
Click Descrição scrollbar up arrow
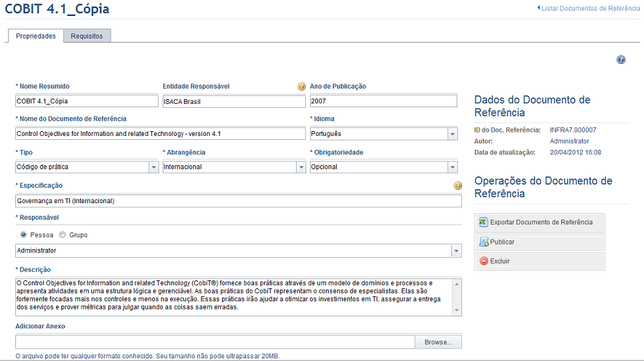457,284
